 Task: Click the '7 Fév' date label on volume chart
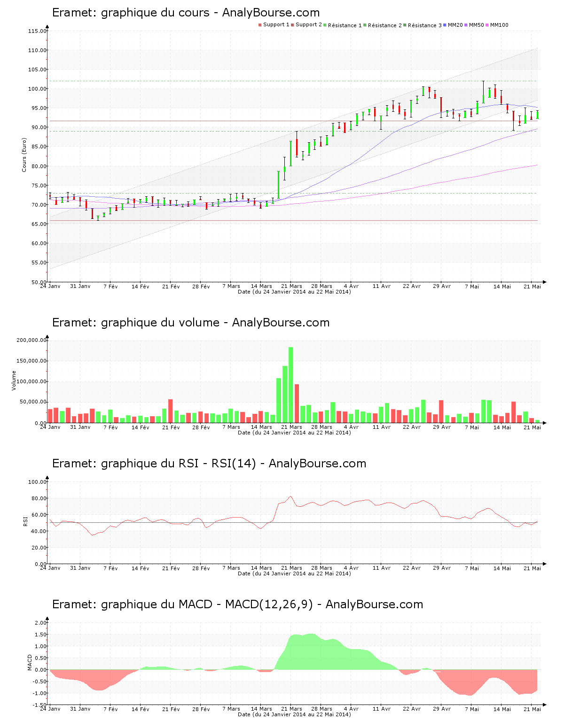pyautogui.click(x=110, y=427)
